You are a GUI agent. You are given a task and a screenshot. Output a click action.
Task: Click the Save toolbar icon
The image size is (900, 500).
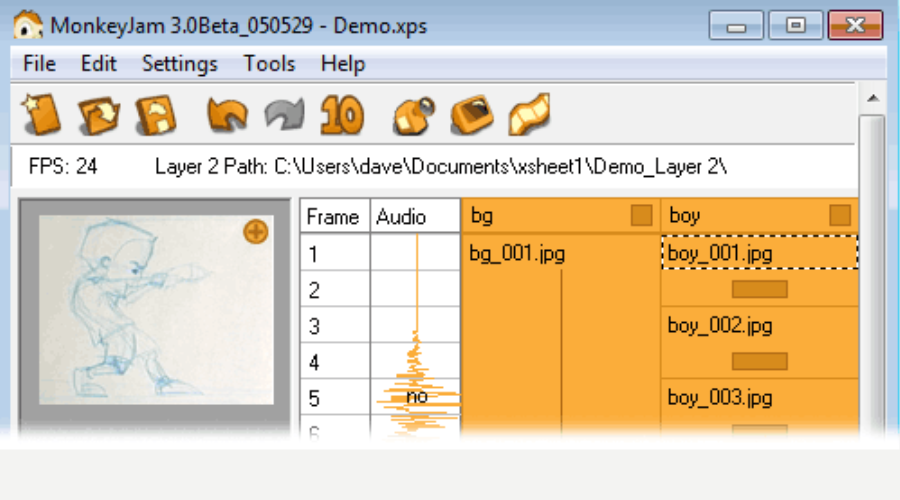(x=156, y=115)
